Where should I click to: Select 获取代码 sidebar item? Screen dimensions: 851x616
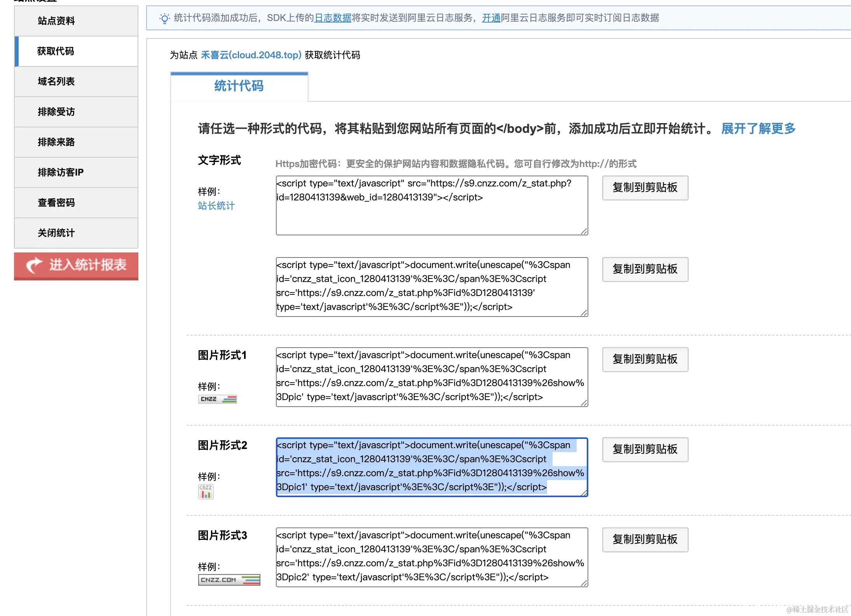76,51
